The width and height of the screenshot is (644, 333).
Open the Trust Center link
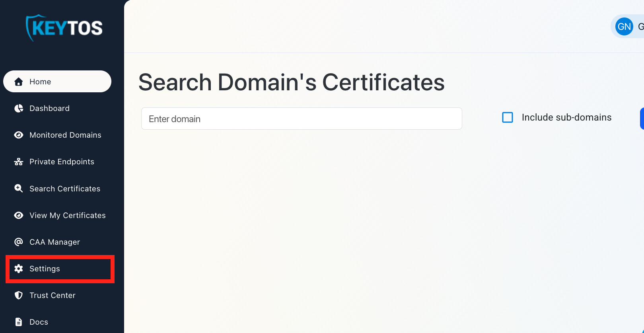(x=53, y=295)
